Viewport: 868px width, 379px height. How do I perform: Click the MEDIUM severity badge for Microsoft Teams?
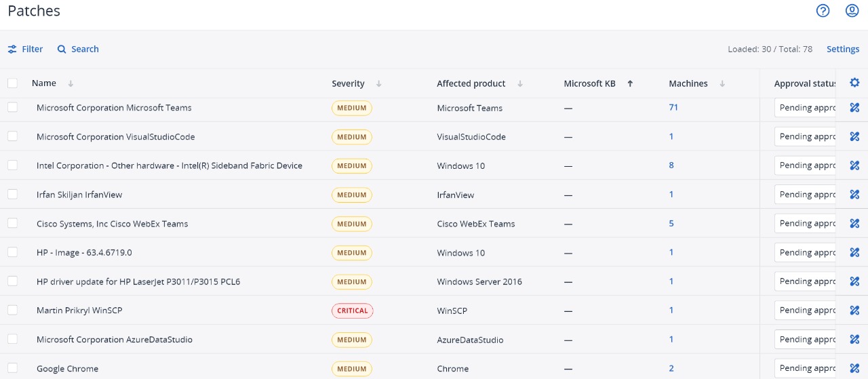[352, 108]
